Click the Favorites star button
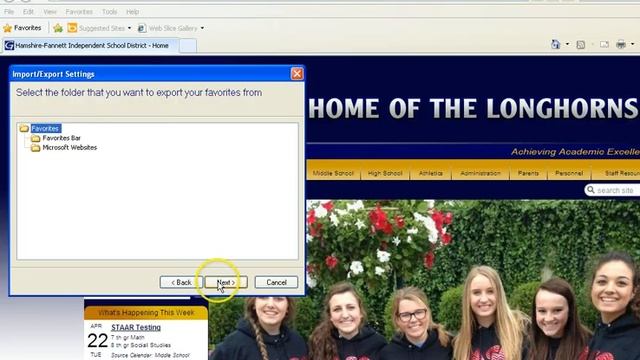Screen dimensions: 640x360 22,28
